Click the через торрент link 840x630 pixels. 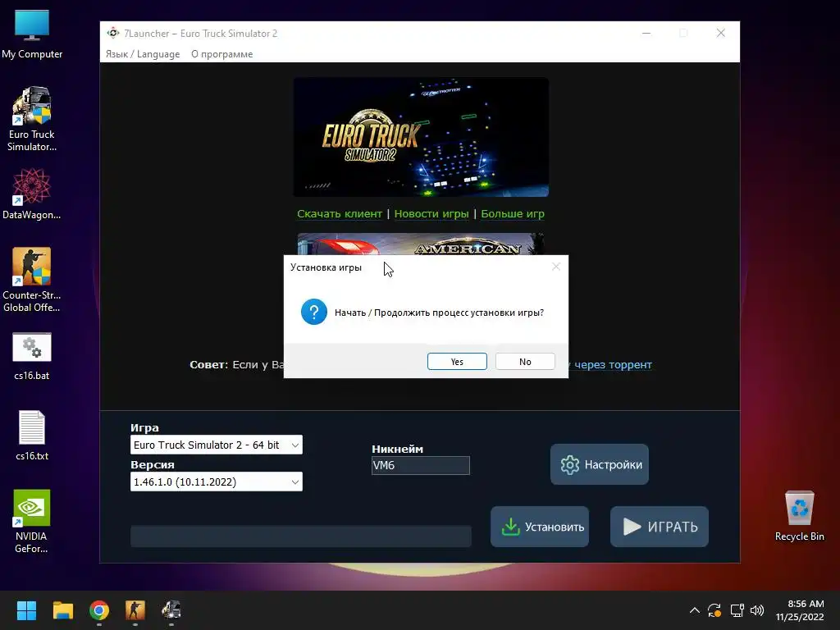tap(613, 365)
